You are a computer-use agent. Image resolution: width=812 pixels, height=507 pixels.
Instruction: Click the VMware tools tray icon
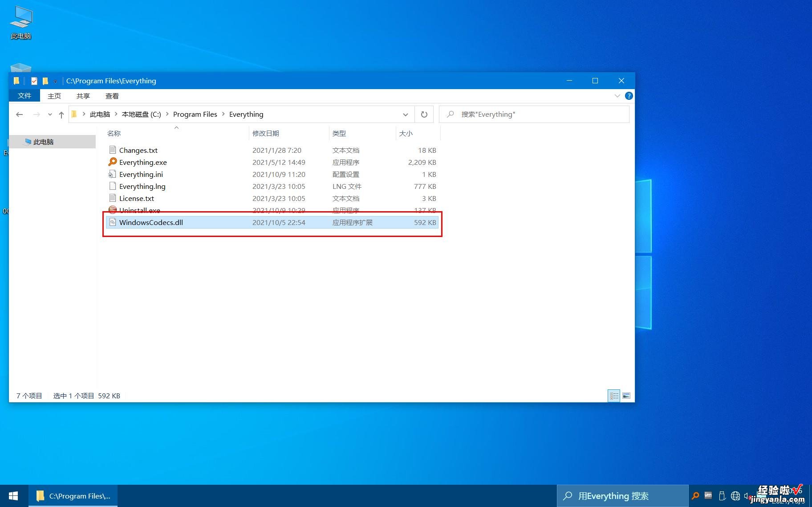pos(708,495)
